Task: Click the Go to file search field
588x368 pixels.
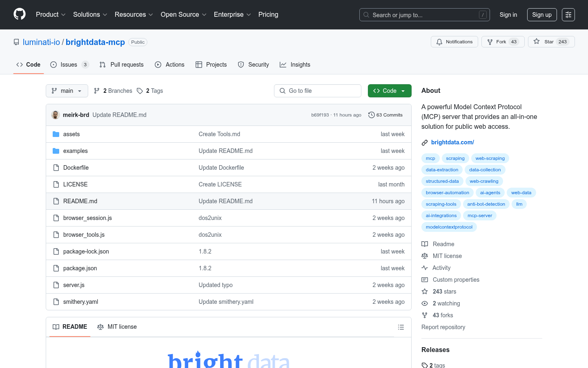Action: [318, 91]
